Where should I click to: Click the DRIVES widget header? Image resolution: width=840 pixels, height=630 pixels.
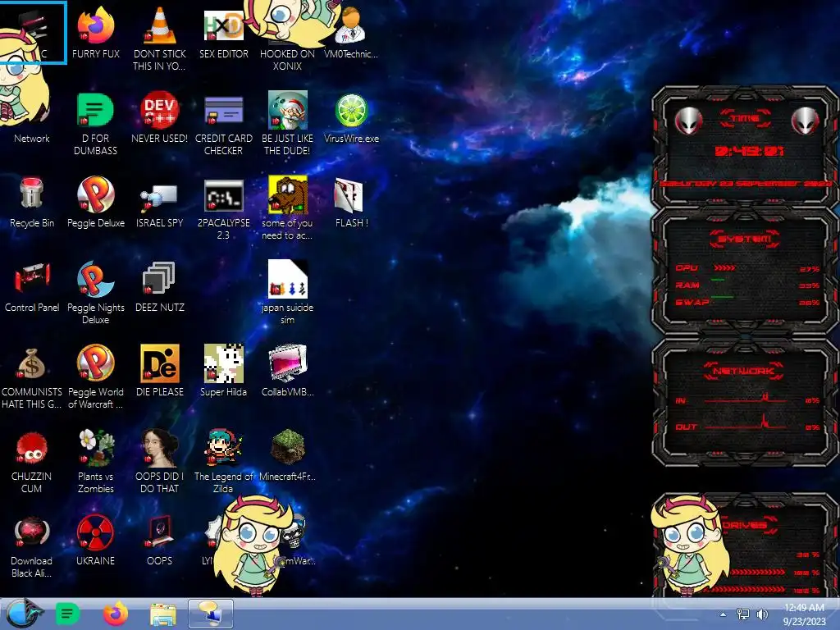748,525
